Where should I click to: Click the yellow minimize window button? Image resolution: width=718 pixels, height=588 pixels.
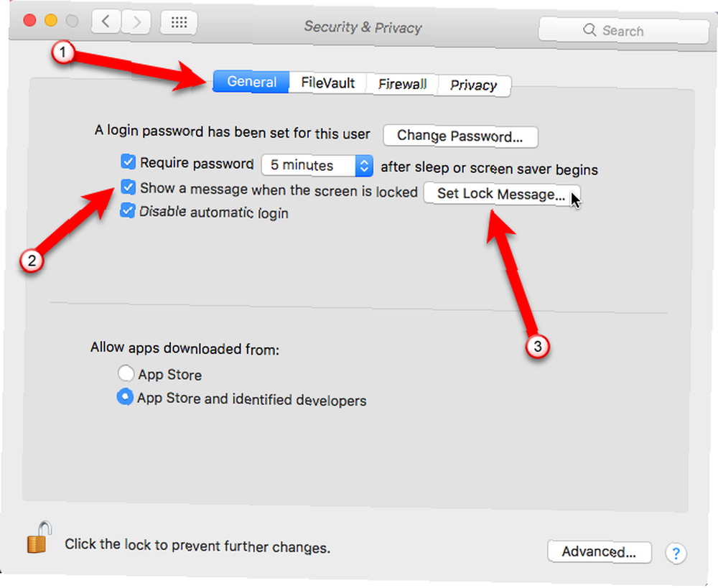click(x=51, y=20)
